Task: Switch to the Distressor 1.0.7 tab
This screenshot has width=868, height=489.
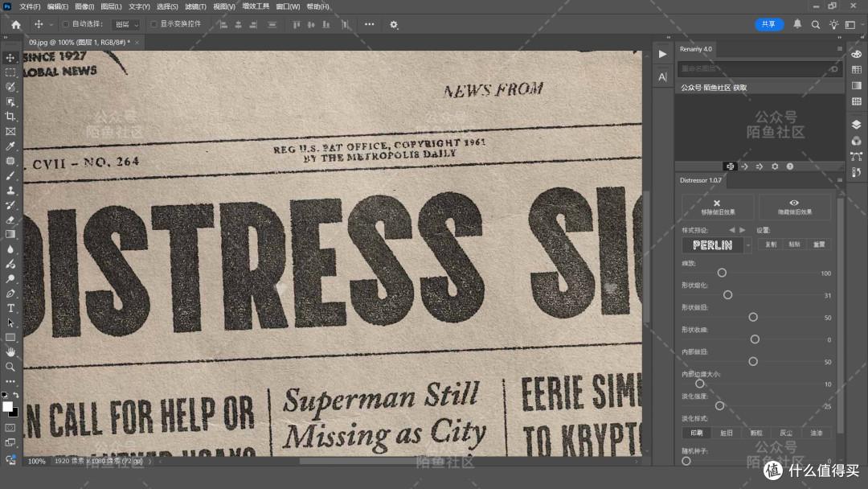Action: tap(701, 180)
